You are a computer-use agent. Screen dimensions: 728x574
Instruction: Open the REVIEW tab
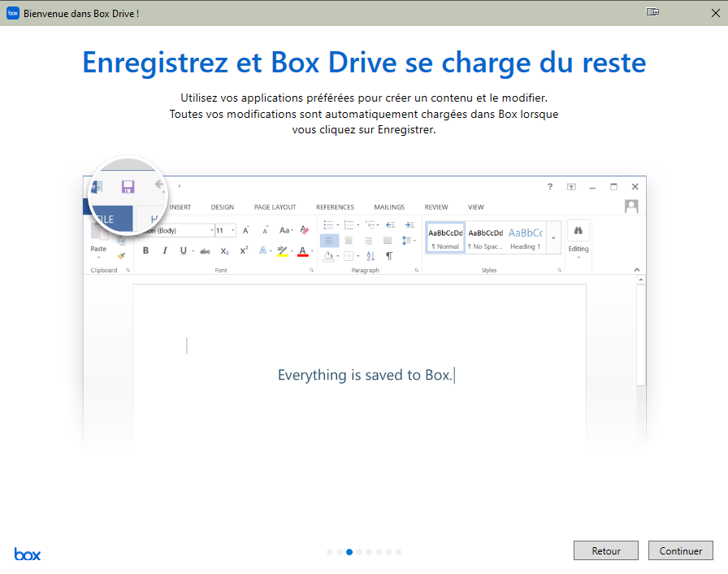(x=436, y=207)
